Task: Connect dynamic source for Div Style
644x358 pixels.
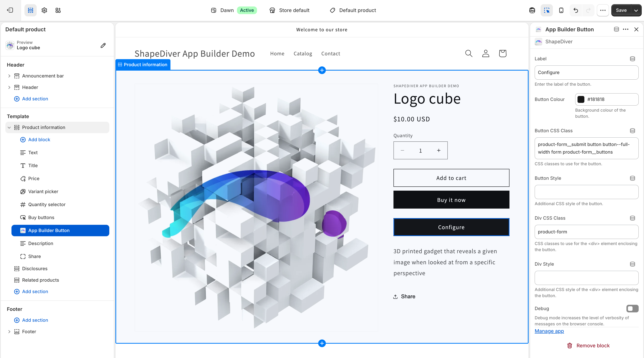Action: pyautogui.click(x=633, y=264)
